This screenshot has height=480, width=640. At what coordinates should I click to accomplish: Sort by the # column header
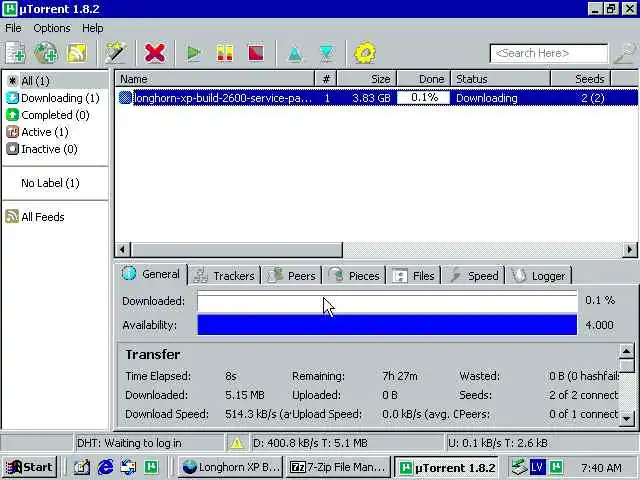coord(326,79)
